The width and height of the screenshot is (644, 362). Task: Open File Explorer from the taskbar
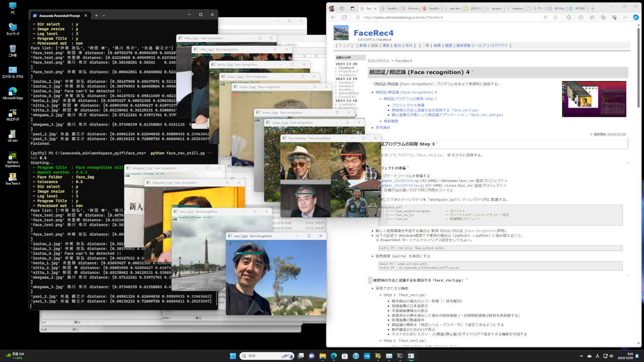click(x=322, y=355)
